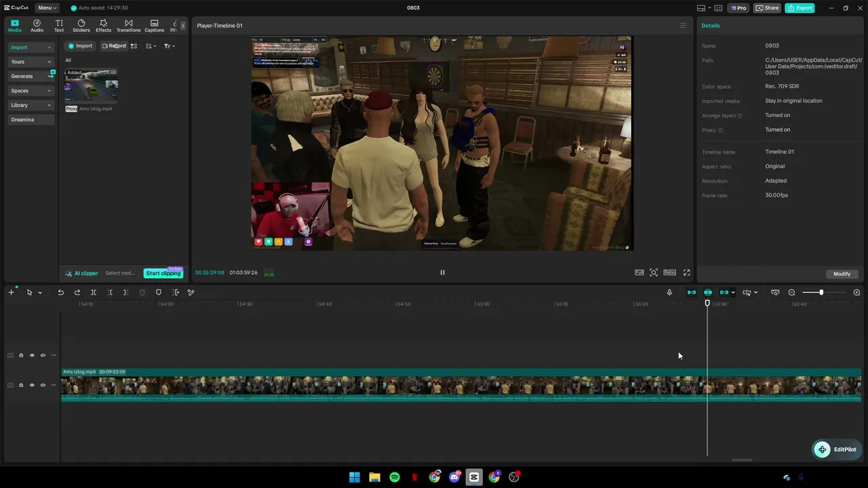Hide the Ams Utog.mp4 track with eye

[x=32, y=385]
